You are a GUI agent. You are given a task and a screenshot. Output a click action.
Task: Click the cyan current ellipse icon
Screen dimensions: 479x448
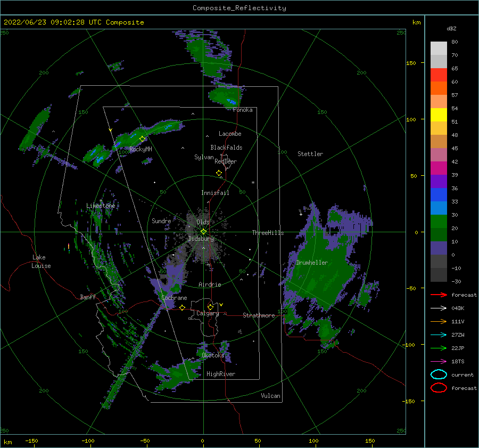439,374
